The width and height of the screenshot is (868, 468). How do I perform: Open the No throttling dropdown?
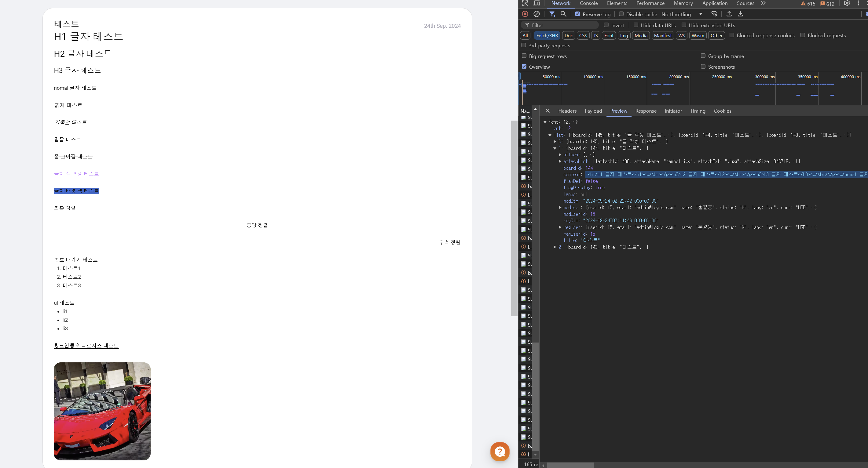pyautogui.click(x=682, y=14)
